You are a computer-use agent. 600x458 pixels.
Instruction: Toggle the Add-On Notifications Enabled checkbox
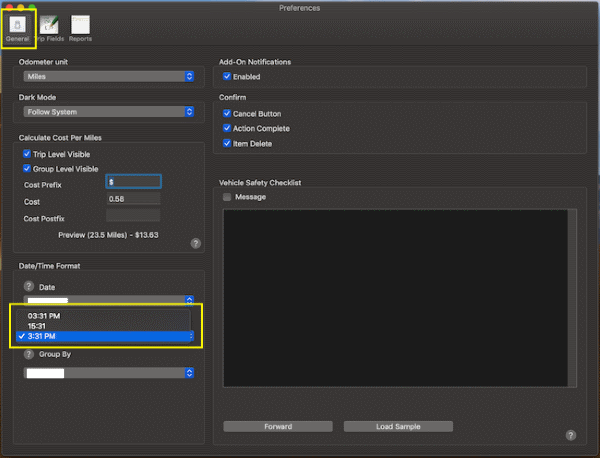pos(227,76)
